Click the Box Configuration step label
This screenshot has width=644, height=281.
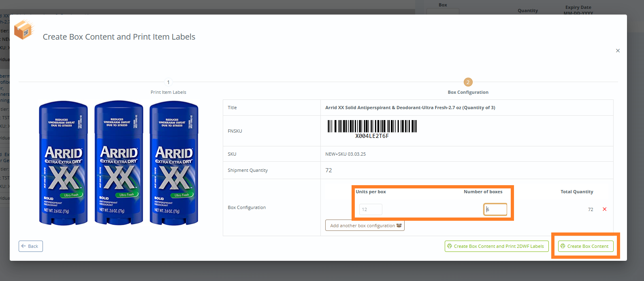tap(468, 92)
